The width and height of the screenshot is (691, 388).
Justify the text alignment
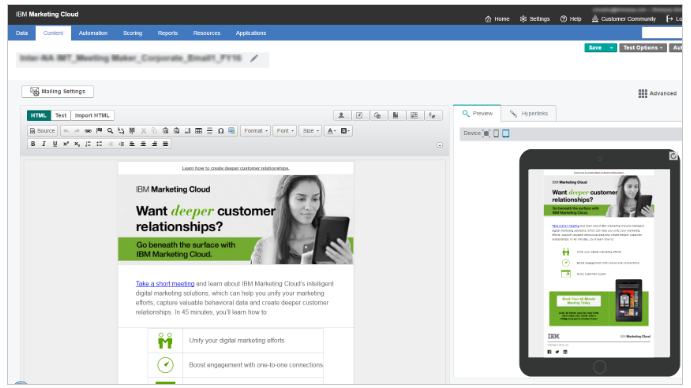click(165, 144)
